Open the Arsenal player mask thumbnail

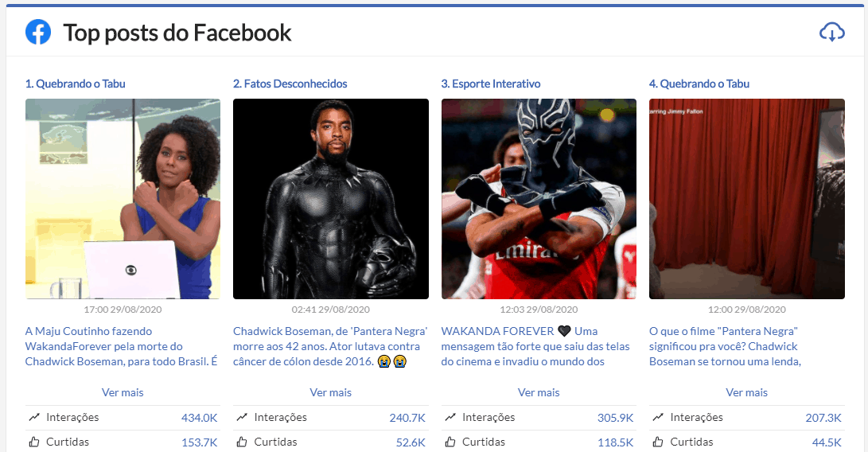539,199
